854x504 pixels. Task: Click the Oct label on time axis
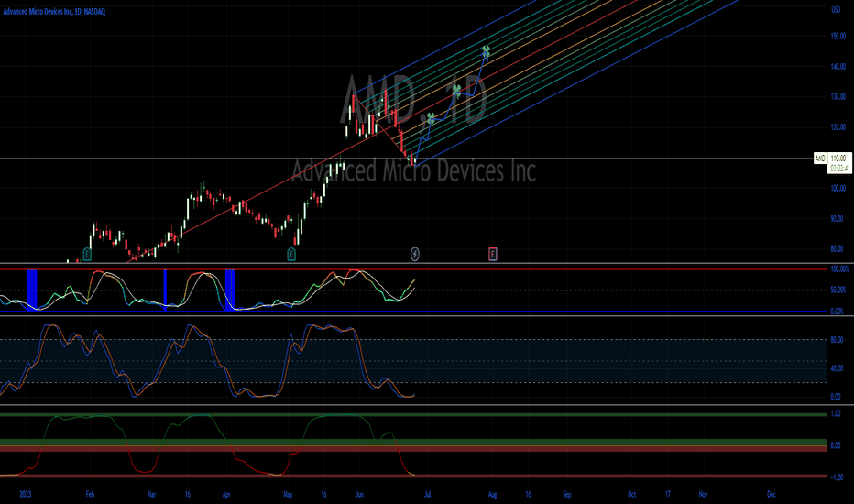tap(631, 494)
